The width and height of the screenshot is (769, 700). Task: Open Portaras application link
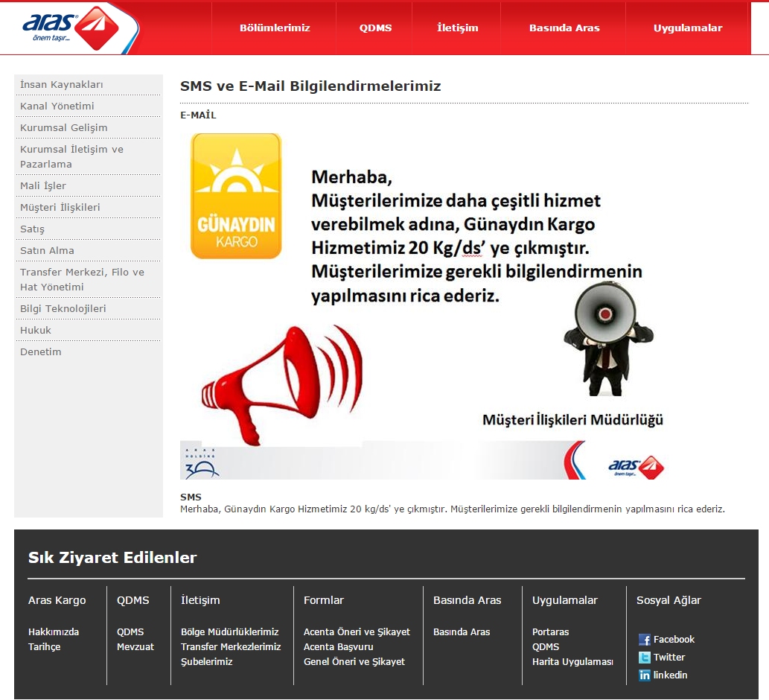click(550, 631)
